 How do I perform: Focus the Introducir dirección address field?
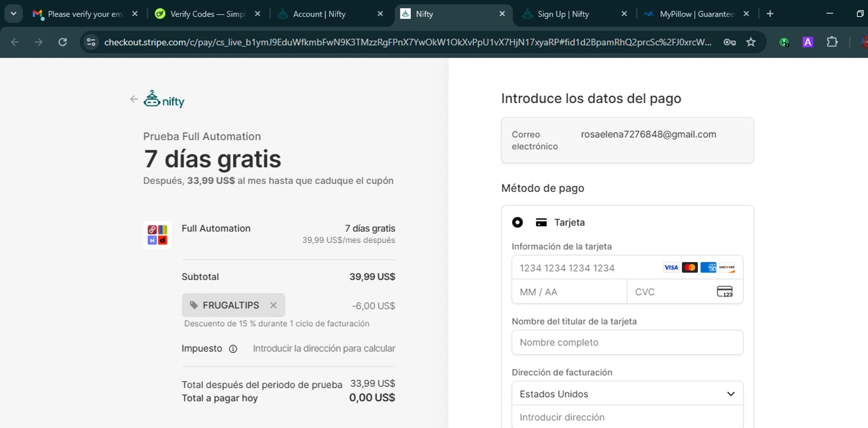pos(627,417)
